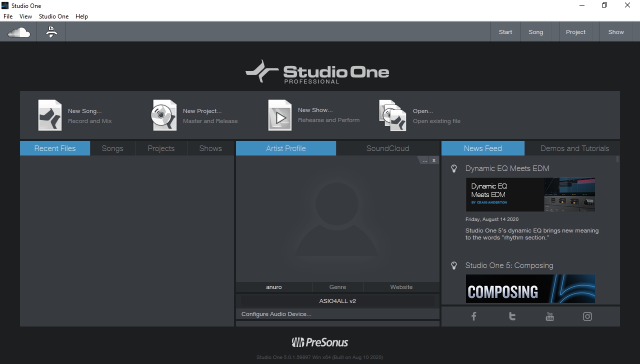Open the Facebook social icon
The width and height of the screenshot is (640, 364).
pyautogui.click(x=473, y=316)
